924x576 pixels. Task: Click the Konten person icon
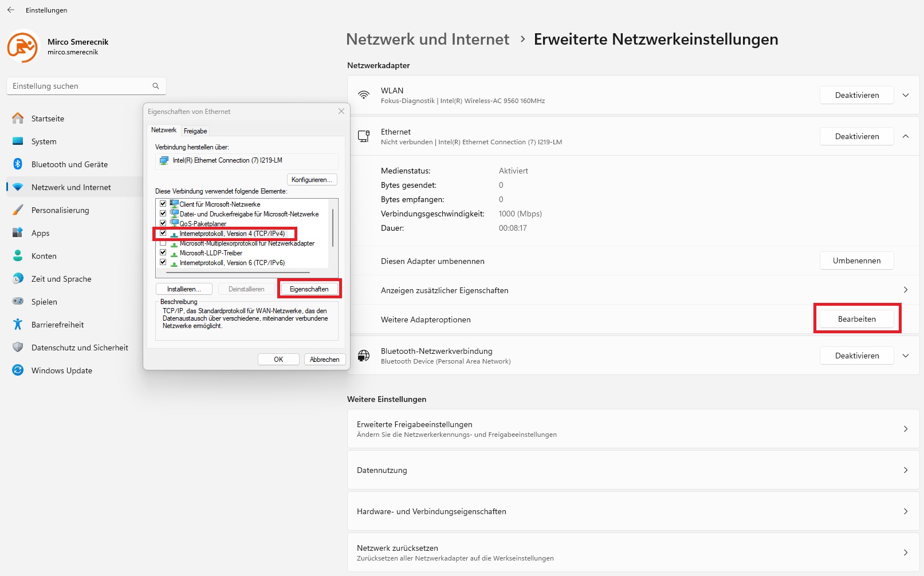[18, 255]
